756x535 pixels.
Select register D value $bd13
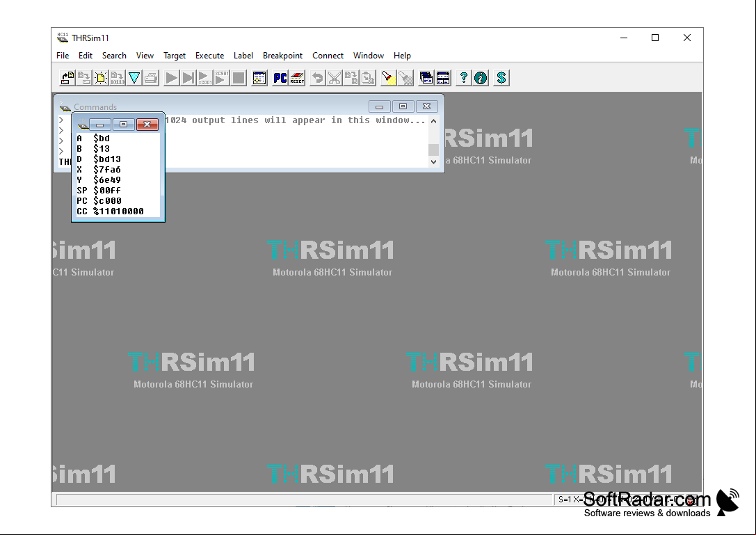click(107, 159)
